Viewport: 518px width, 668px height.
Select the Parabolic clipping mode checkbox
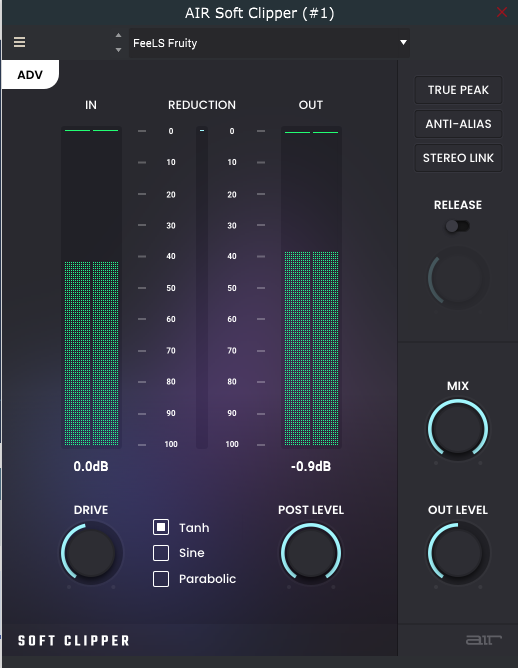pyautogui.click(x=161, y=579)
